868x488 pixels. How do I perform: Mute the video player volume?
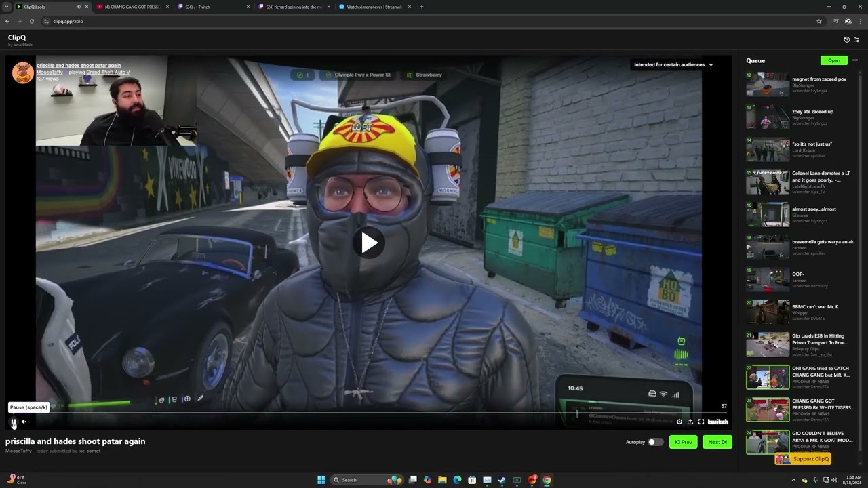tap(24, 422)
